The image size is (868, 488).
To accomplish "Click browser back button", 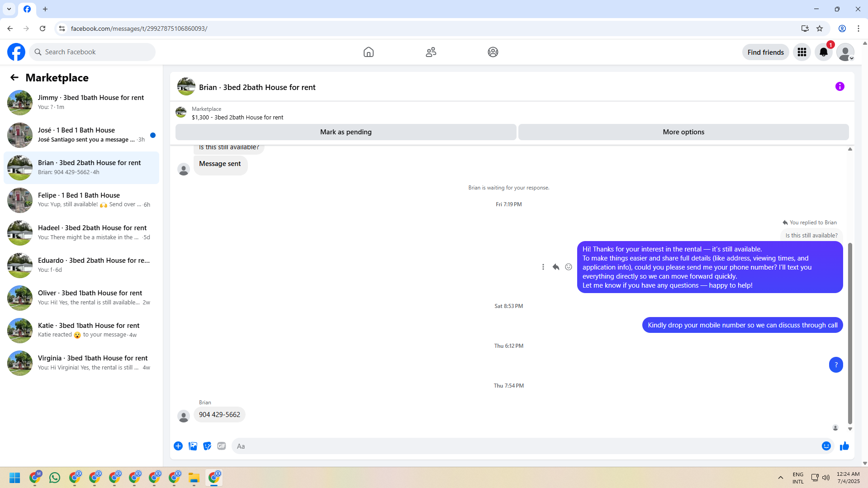I will [10, 28].
